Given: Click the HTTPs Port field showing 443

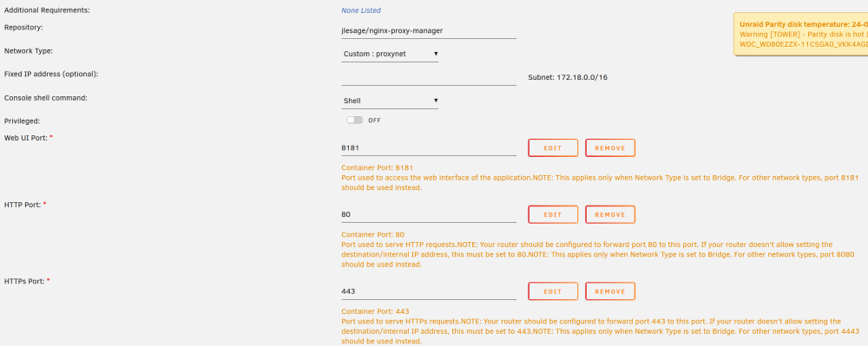Looking at the screenshot, I should (429, 291).
